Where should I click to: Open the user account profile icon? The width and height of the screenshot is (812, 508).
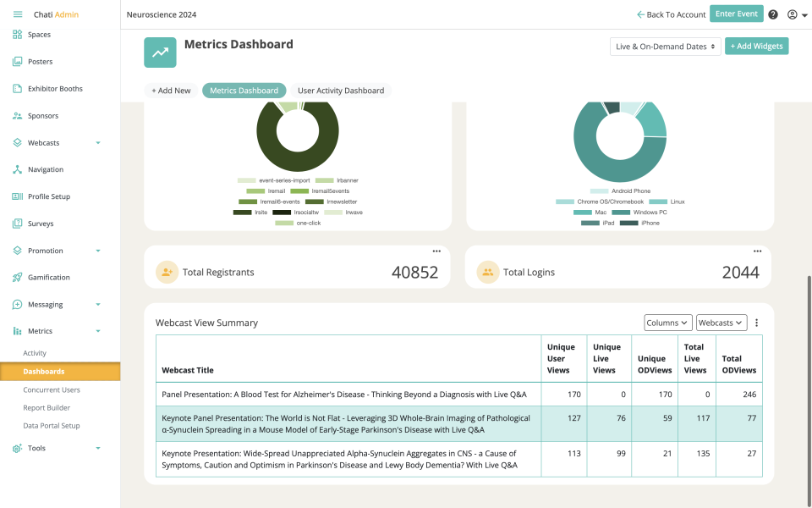pos(793,14)
